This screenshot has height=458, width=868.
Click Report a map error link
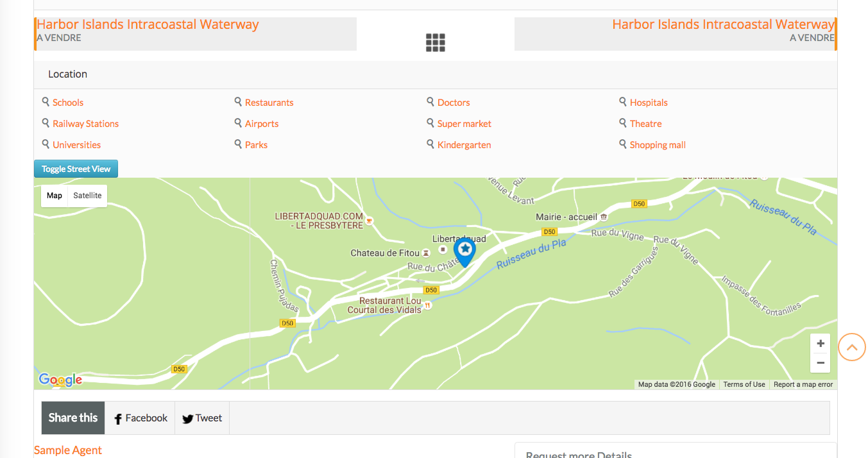(803, 384)
